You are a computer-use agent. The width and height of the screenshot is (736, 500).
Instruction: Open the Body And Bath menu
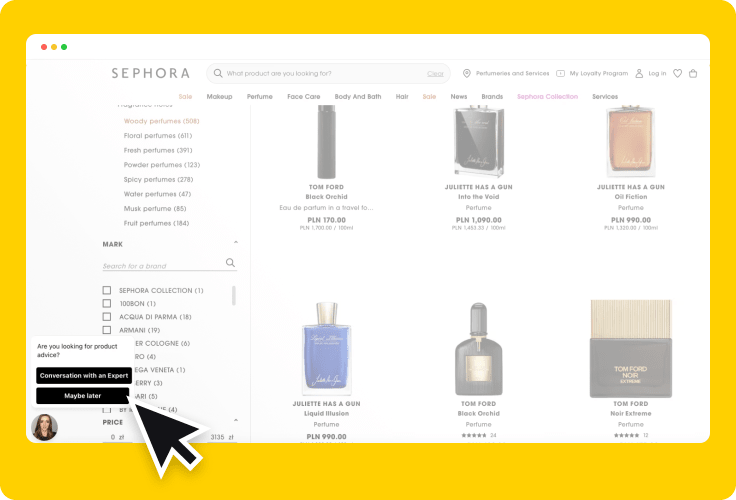358,97
